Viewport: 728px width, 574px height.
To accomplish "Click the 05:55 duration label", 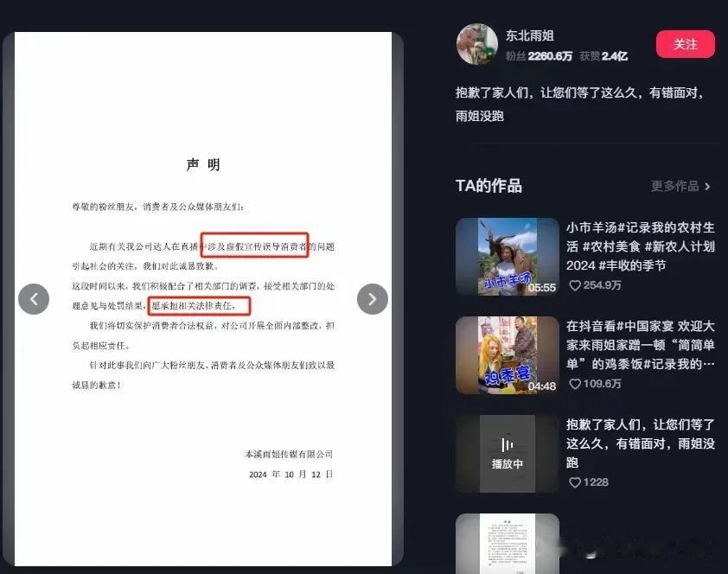I will [542, 288].
